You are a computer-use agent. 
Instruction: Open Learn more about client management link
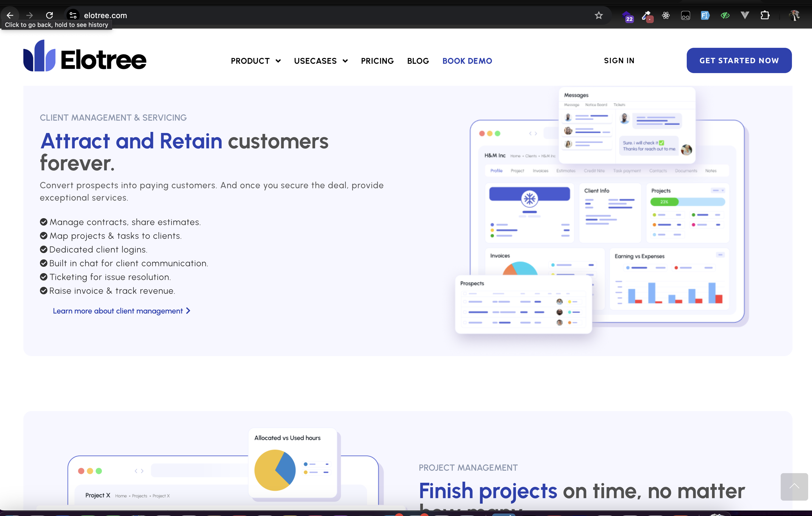[121, 310]
